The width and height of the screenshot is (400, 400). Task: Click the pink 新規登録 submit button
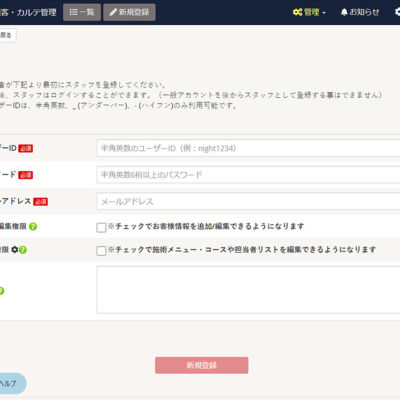pos(201,365)
